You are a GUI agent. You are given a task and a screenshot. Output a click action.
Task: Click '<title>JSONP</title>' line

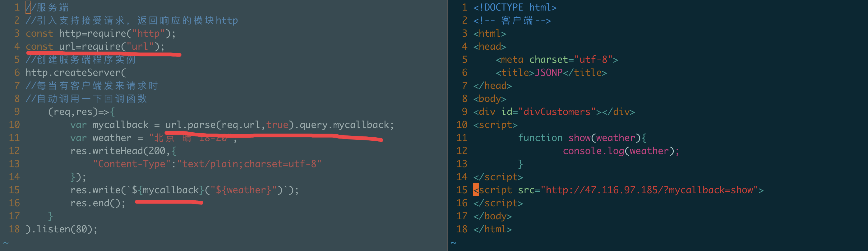pos(551,73)
